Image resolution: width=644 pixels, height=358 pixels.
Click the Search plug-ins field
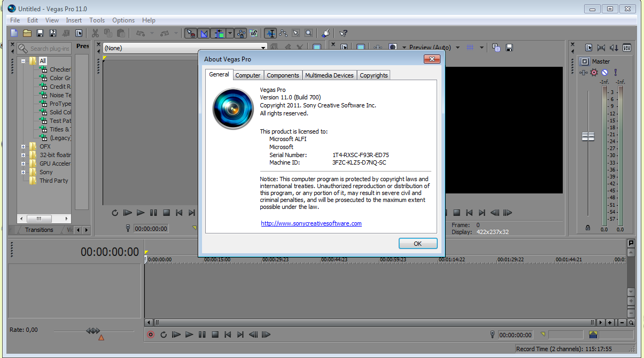[x=44, y=48]
